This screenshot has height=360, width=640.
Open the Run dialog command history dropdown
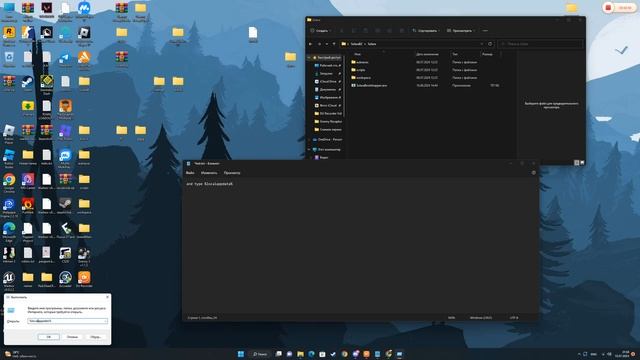(105, 321)
